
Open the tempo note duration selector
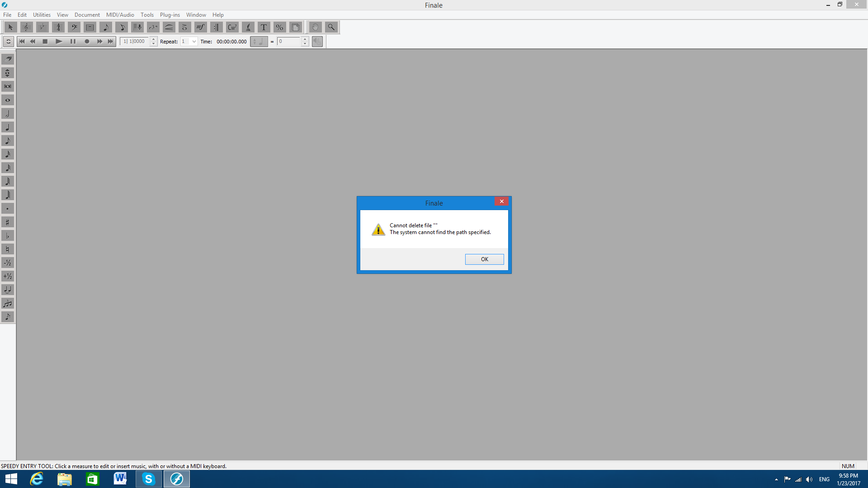point(259,42)
